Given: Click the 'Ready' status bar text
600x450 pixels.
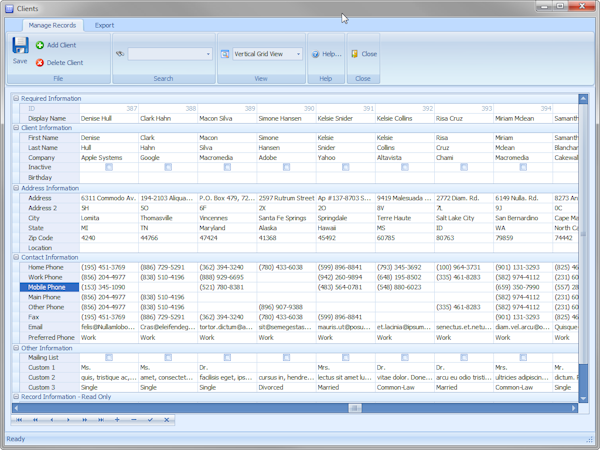Looking at the screenshot, I should tap(16, 439).
